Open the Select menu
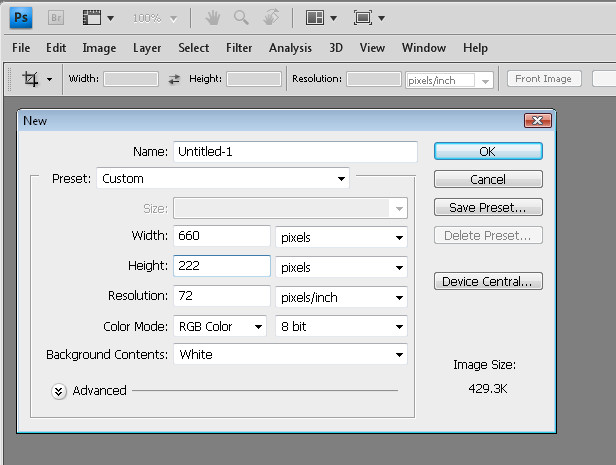The width and height of the screenshot is (616, 465). tap(193, 48)
